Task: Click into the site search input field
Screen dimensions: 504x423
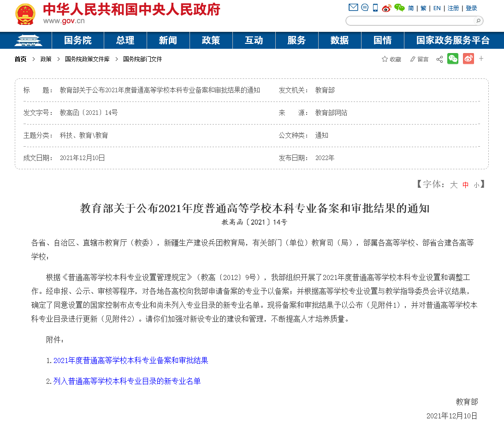Action: pyautogui.click(x=410, y=21)
